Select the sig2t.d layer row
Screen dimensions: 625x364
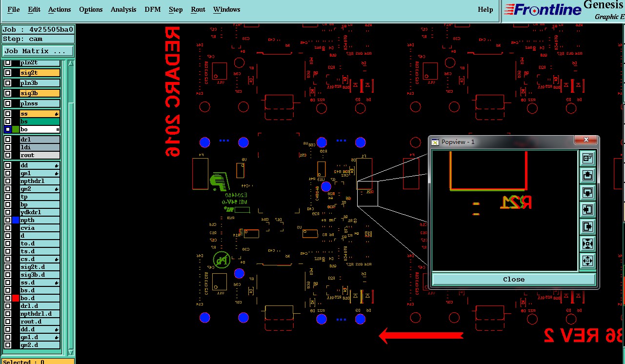[x=40, y=267]
